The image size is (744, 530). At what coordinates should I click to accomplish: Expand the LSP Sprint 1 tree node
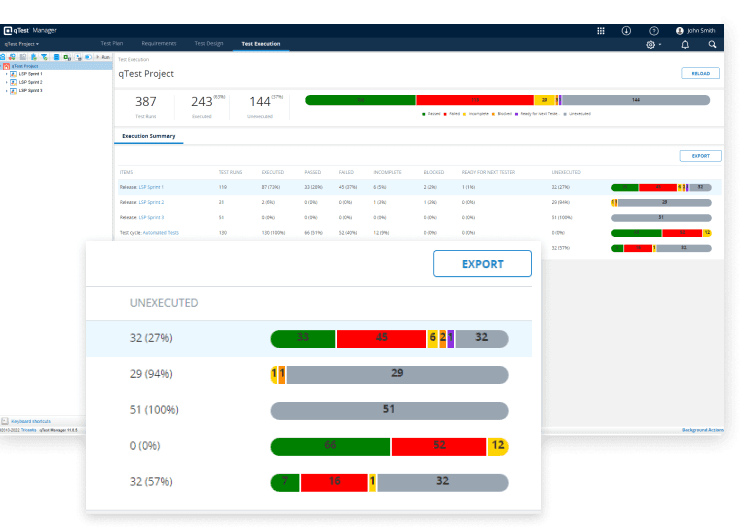tap(6, 74)
